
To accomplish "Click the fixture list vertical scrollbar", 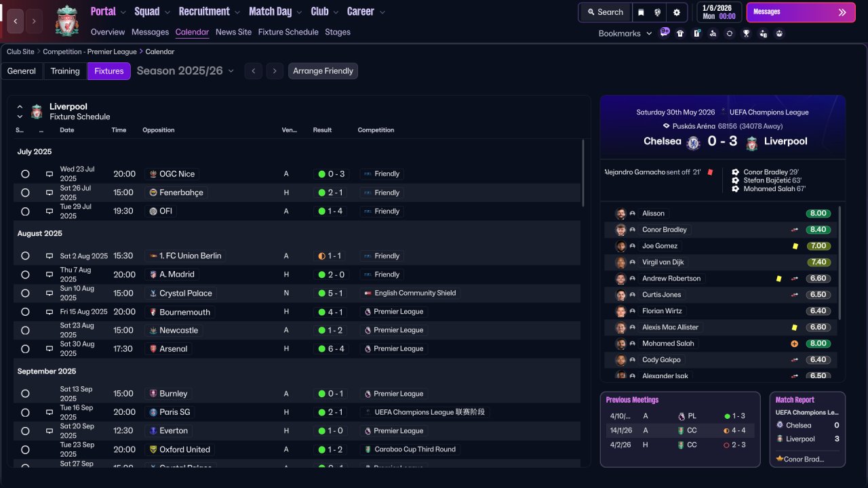I will (x=583, y=174).
